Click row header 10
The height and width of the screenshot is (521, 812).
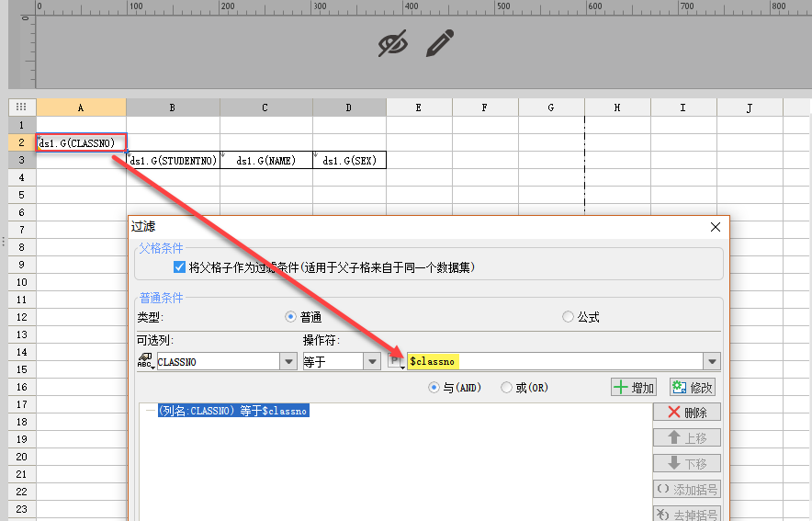tap(22, 282)
